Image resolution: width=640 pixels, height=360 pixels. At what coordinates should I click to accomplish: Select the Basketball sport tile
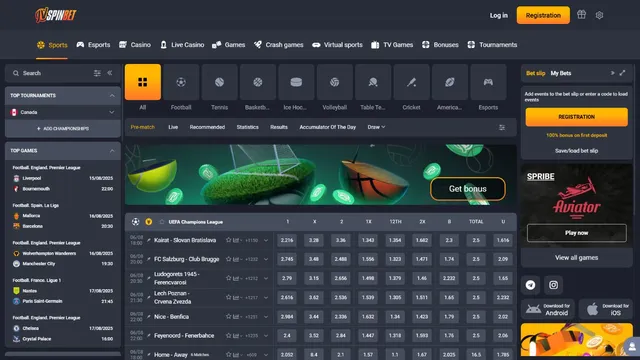pos(258,82)
